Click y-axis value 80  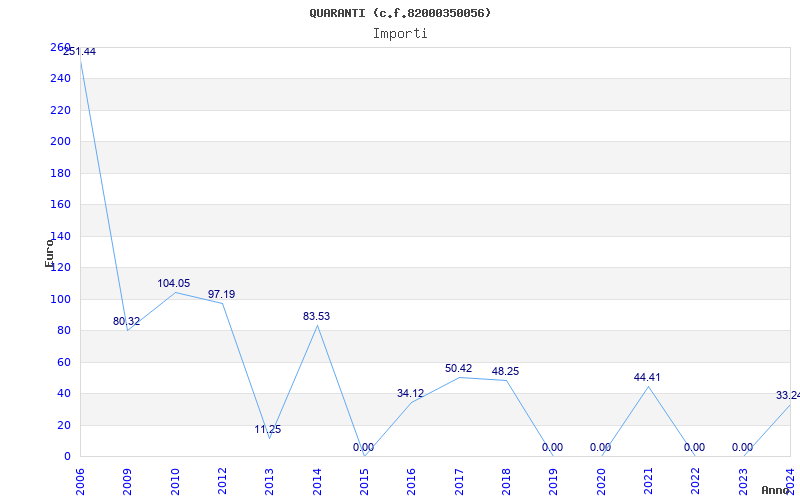[x=63, y=331]
